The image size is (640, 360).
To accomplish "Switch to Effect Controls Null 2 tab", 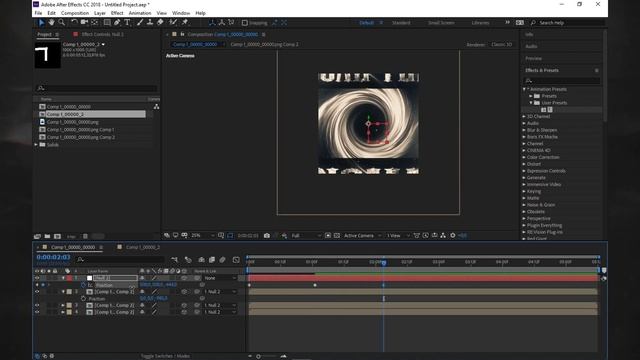I will 102,34.
